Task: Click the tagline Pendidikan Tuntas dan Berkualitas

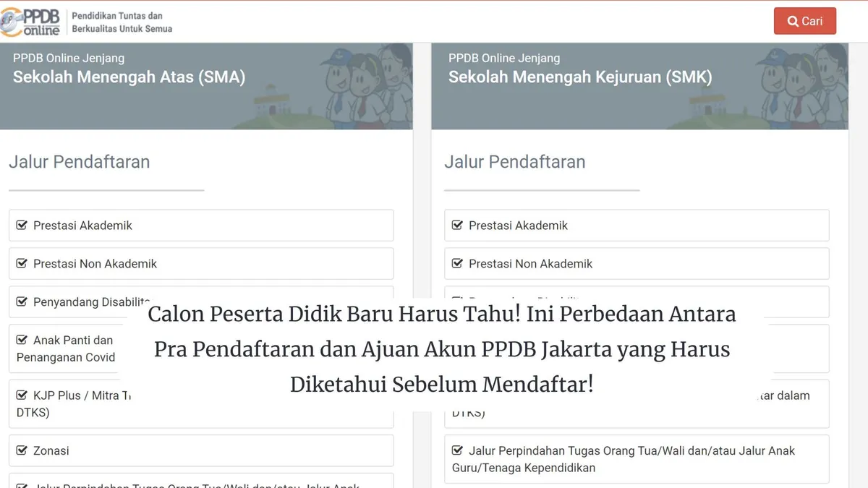Action: coord(122,22)
